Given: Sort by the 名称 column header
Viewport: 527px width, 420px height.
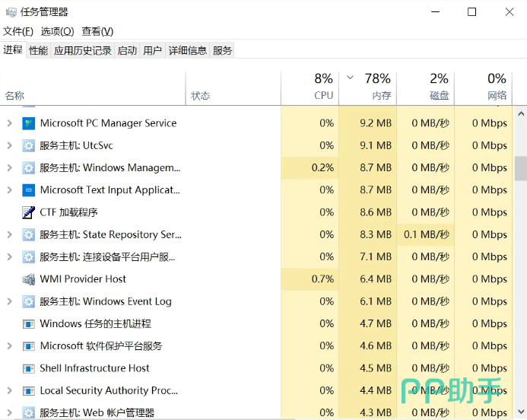Looking at the screenshot, I should click(x=15, y=96).
